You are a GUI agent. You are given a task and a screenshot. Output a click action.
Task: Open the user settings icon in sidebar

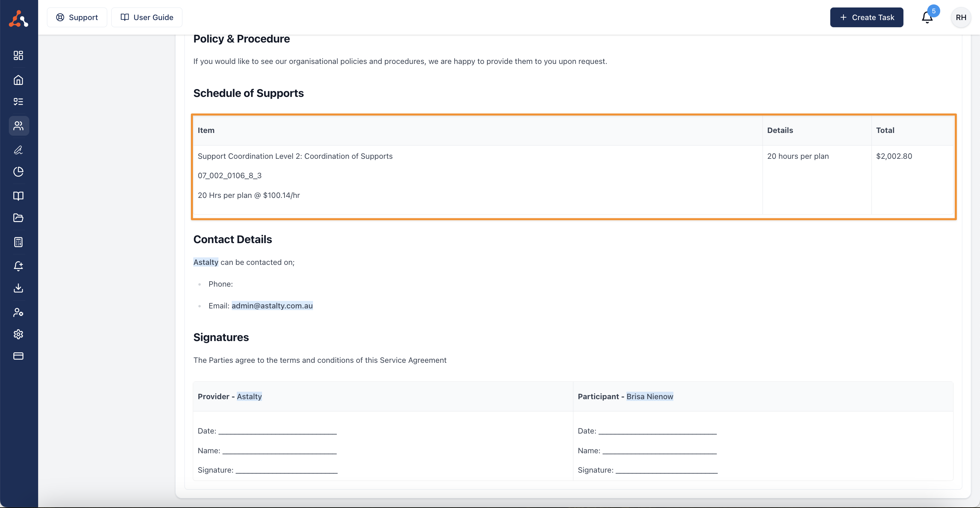coord(18,312)
